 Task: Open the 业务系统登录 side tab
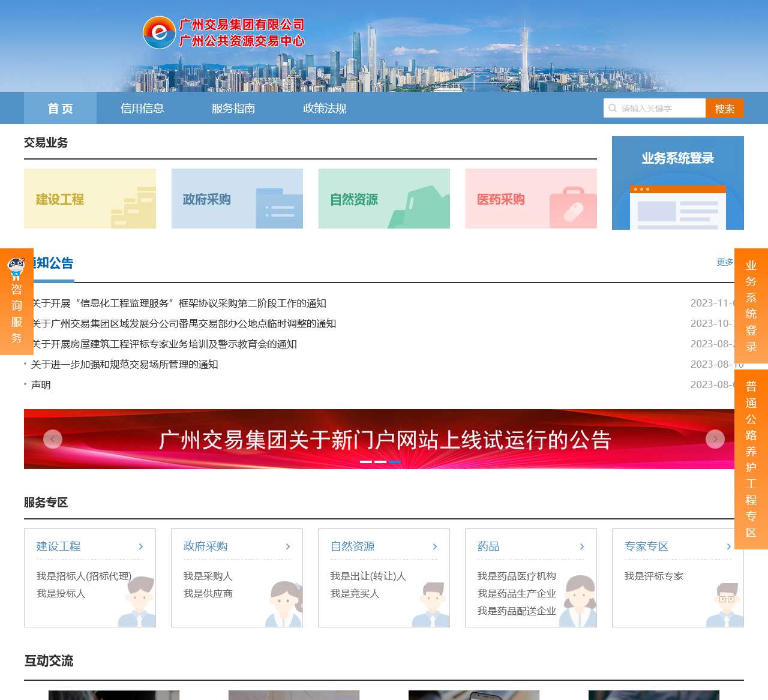pyautogui.click(x=751, y=305)
